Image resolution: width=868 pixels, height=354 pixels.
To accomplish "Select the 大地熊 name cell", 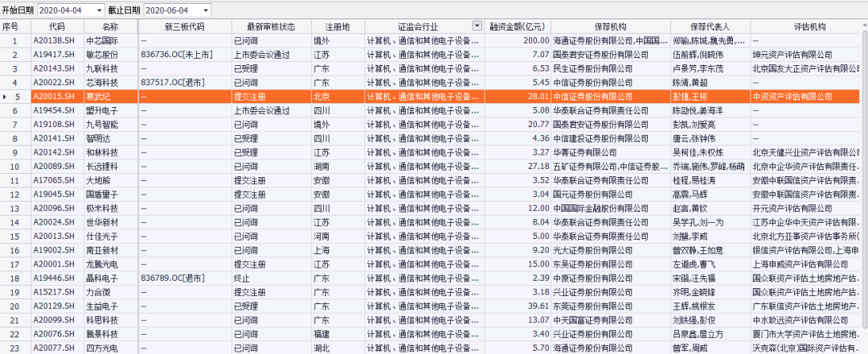I will (111, 180).
